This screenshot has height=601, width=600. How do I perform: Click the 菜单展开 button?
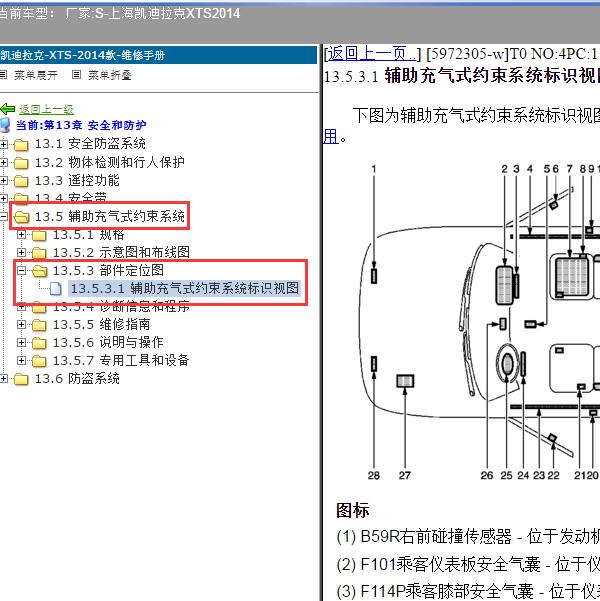(x=36, y=75)
